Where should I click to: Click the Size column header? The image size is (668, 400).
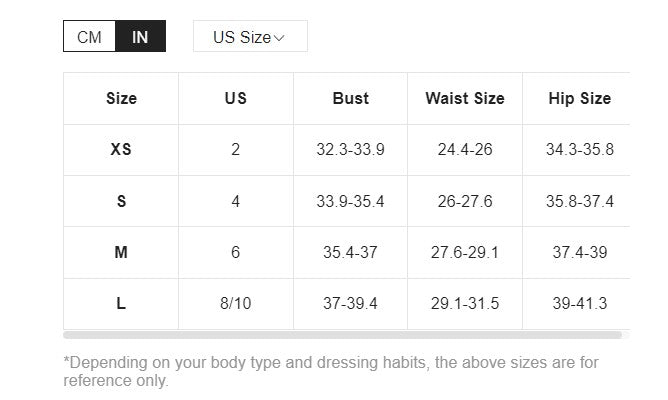[x=121, y=98]
